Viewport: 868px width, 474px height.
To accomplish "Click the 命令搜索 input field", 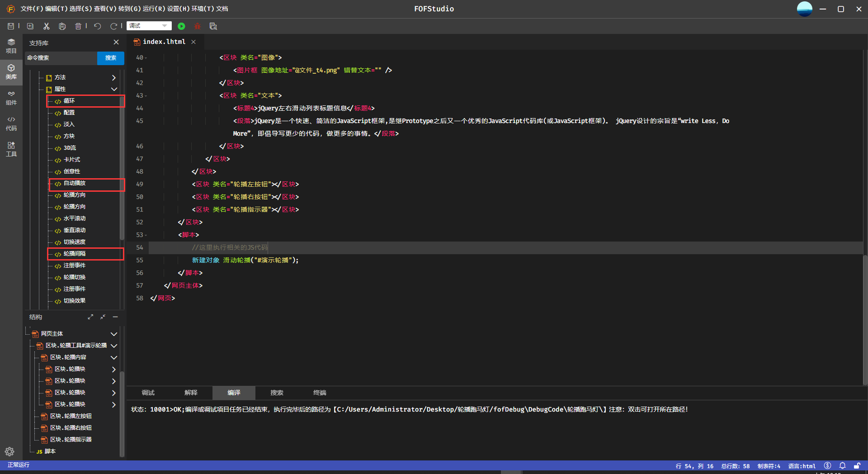I will coord(61,58).
